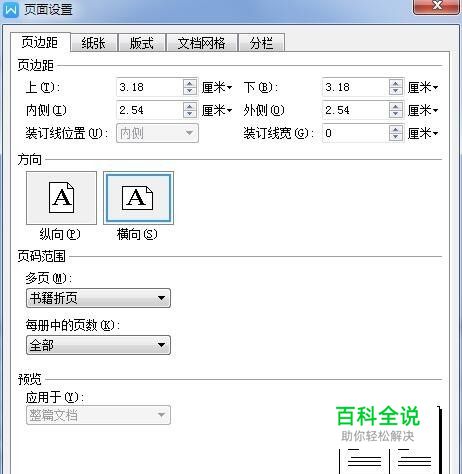Image resolution: width=462 pixels, height=474 pixels.
Task: Open the pages per booklet 全部 dropdown
Action: pyautogui.click(x=98, y=345)
